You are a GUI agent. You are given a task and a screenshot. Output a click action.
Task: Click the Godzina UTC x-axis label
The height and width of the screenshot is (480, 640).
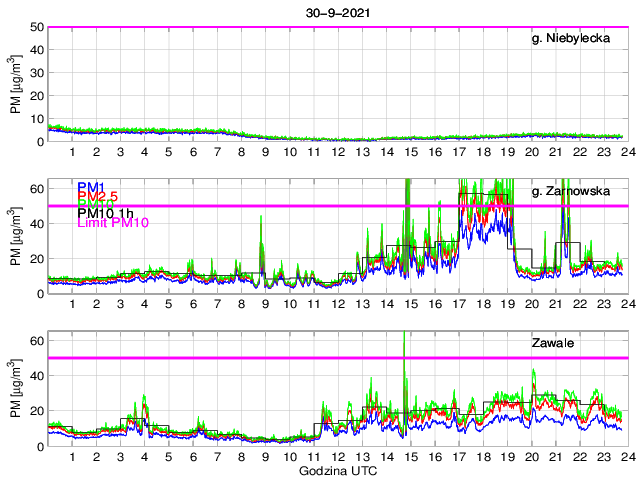point(336,470)
